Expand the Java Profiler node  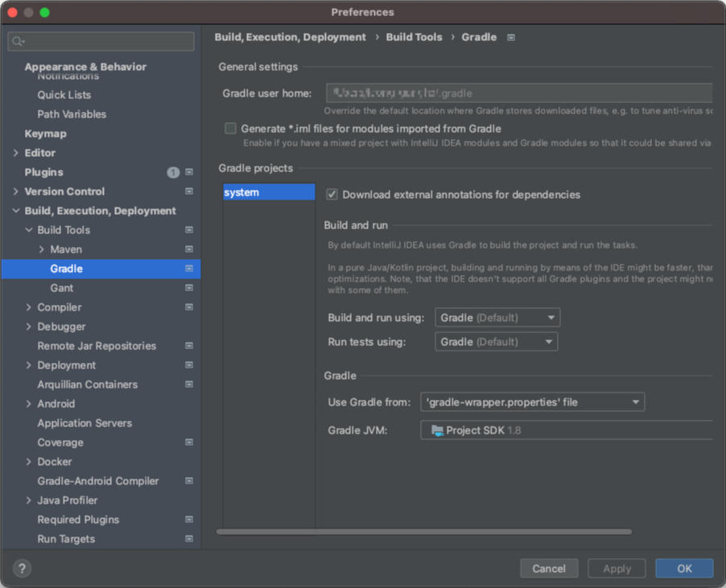tap(29, 500)
